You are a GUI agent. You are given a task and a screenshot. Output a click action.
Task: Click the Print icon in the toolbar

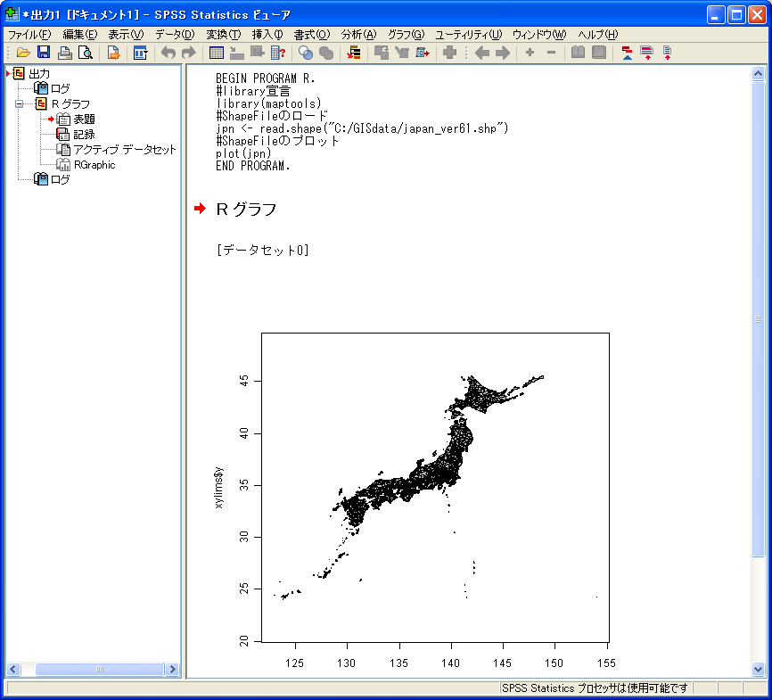(64, 54)
